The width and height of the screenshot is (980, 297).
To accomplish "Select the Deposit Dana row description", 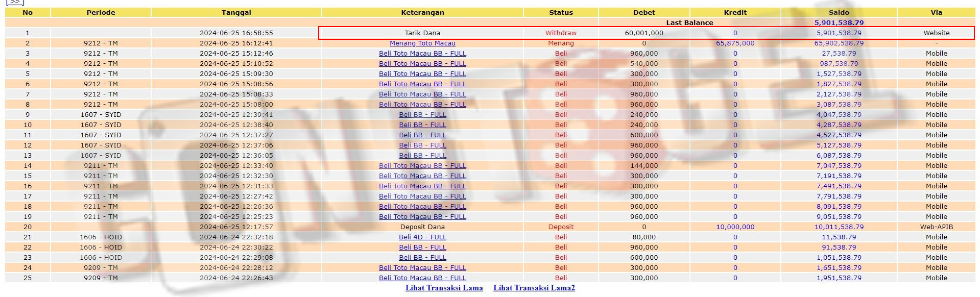I will [422, 227].
